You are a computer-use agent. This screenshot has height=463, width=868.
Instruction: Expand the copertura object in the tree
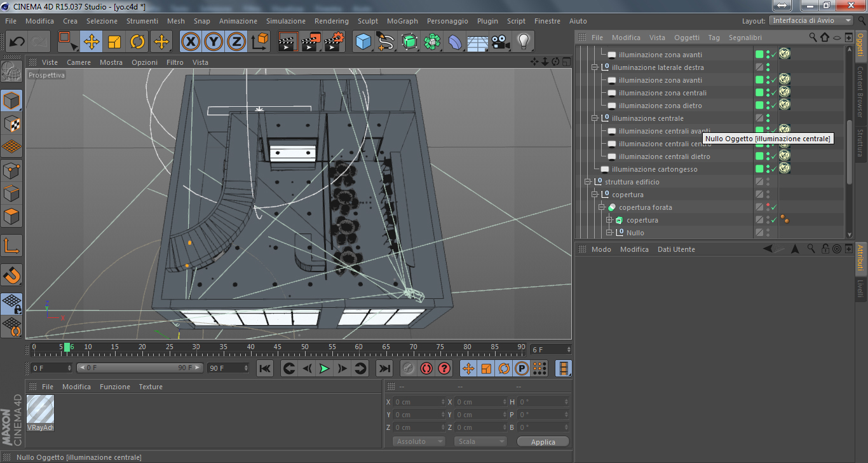[x=609, y=220]
